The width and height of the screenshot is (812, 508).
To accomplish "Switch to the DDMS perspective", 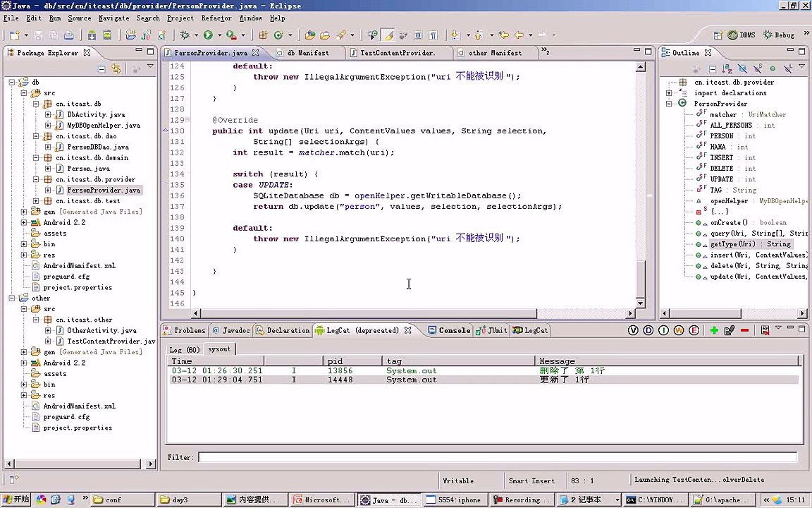I will [742, 35].
